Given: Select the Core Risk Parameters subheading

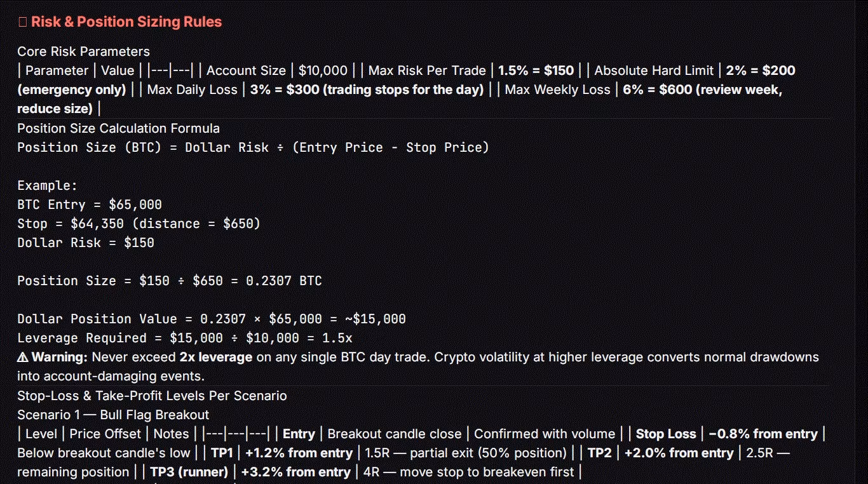Looking at the screenshot, I should point(83,51).
